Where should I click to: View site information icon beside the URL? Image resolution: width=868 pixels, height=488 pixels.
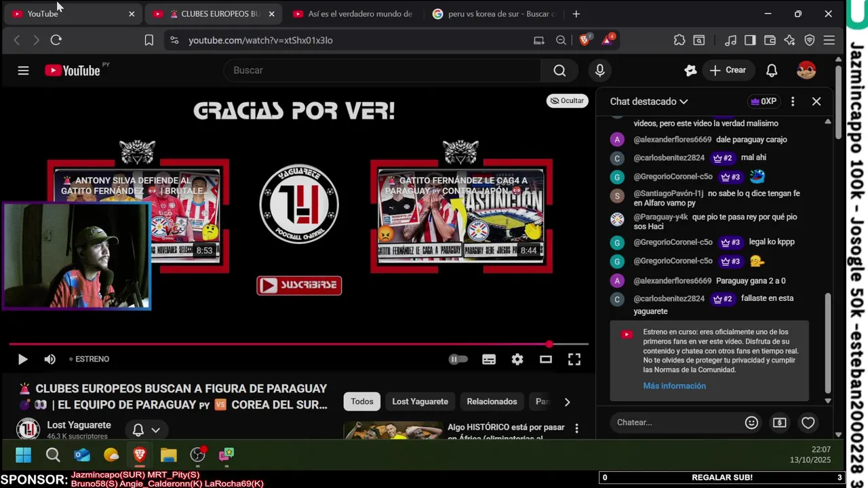click(x=174, y=40)
